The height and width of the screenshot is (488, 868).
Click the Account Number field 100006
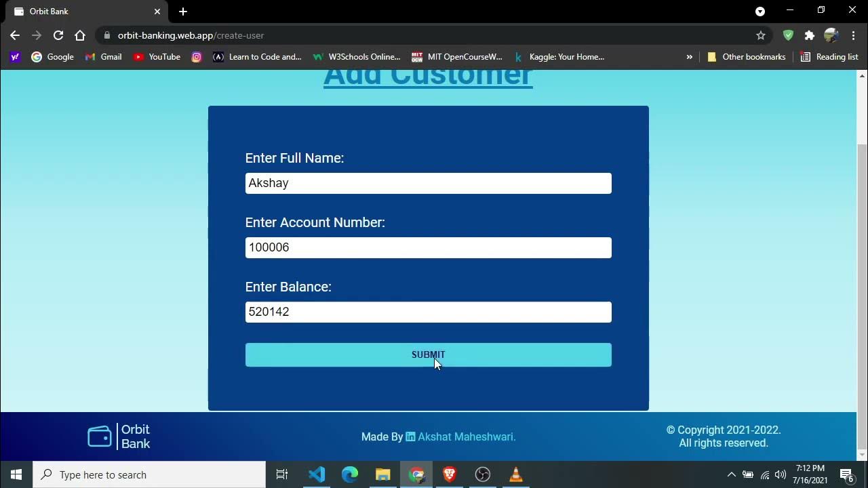point(429,247)
